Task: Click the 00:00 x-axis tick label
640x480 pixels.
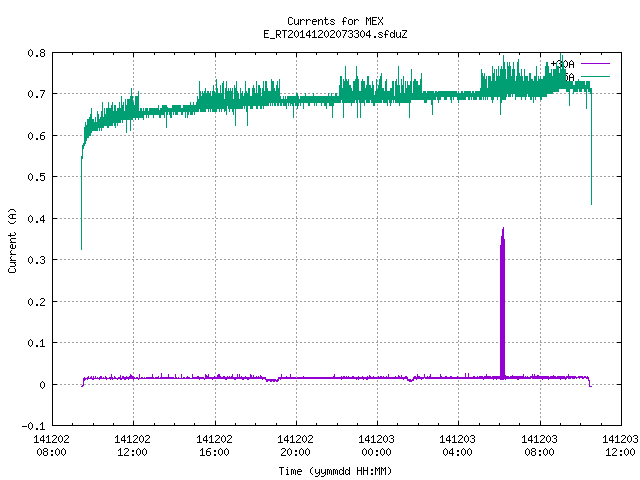Action: click(376, 452)
